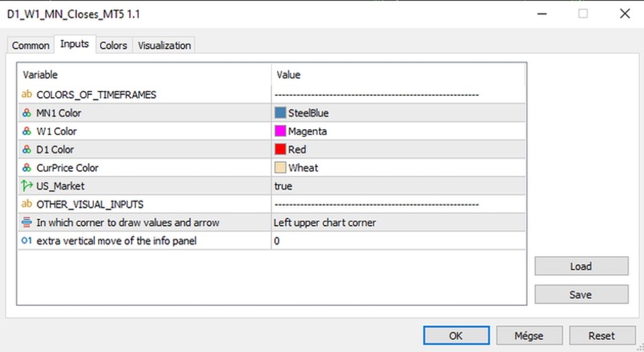
Task: Click the Wheat value text
Action: [303, 168]
